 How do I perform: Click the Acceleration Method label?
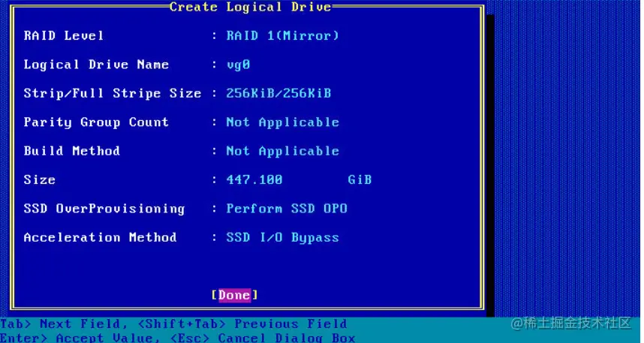tap(101, 237)
